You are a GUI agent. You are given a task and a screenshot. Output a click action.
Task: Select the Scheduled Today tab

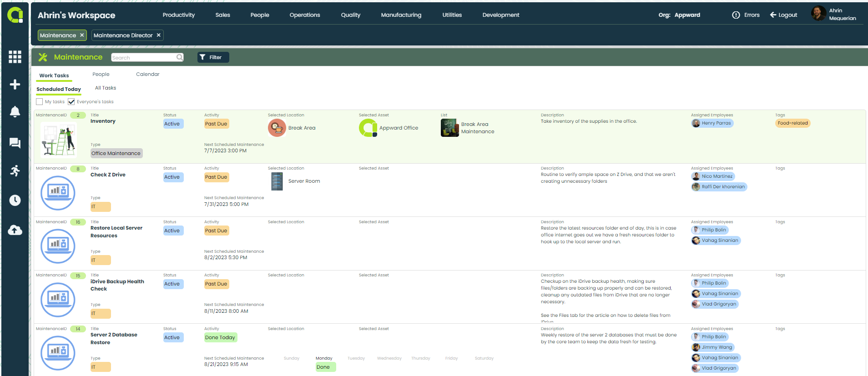pos(59,89)
